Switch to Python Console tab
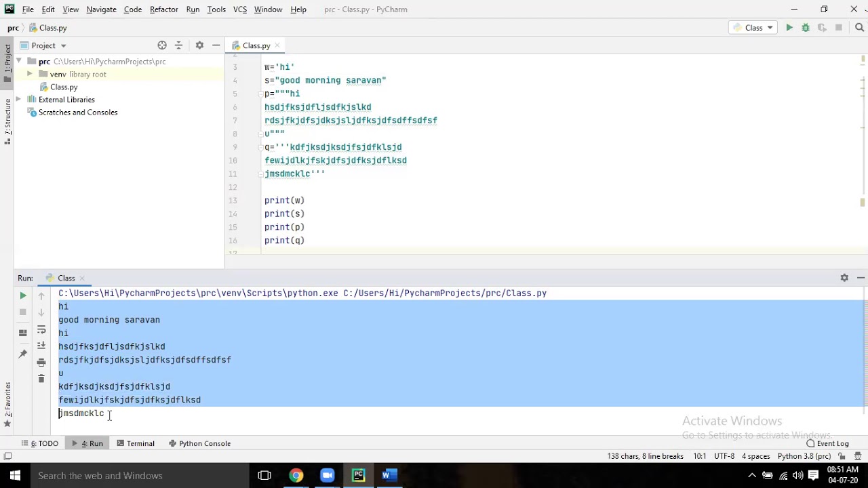Viewport: 868px width, 488px height. pyautogui.click(x=200, y=443)
